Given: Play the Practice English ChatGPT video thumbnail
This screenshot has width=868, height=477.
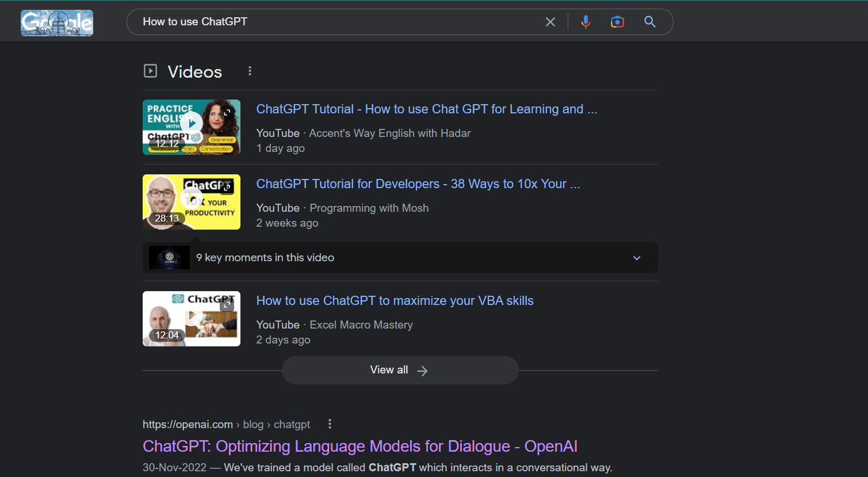Looking at the screenshot, I should coord(192,127).
